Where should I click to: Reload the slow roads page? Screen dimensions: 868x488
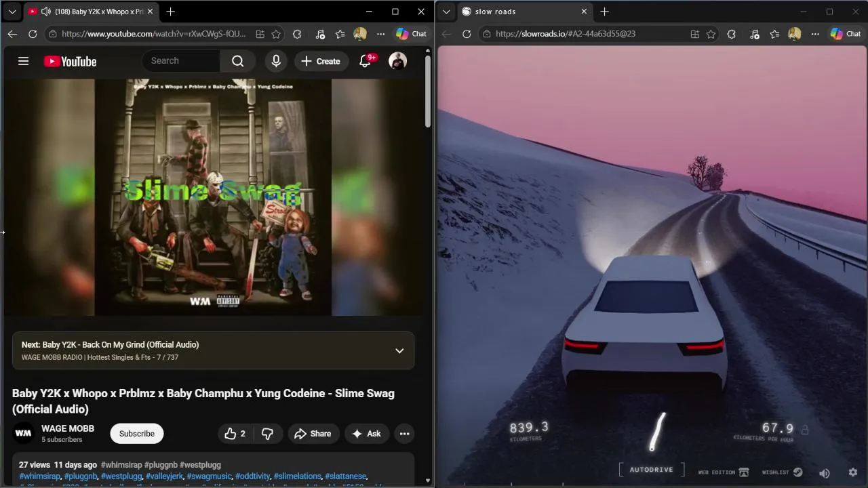467,34
